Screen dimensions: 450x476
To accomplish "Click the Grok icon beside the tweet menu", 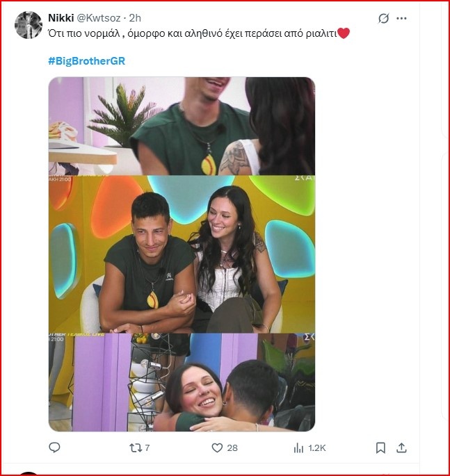I will (x=383, y=19).
